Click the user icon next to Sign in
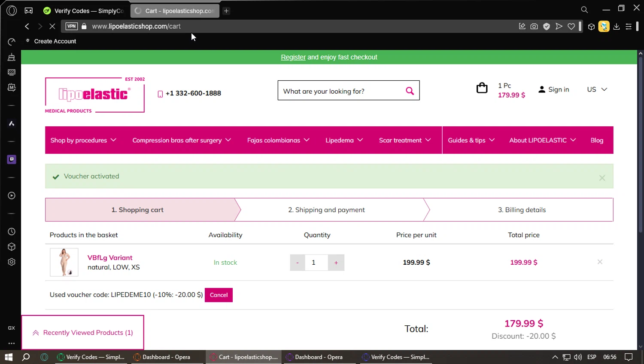Viewport: 644px width, 364px height. 542,89
